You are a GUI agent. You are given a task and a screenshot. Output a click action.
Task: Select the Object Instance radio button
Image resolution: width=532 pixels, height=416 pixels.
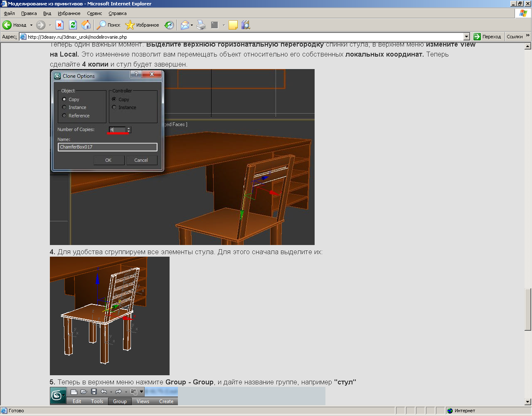[64, 107]
